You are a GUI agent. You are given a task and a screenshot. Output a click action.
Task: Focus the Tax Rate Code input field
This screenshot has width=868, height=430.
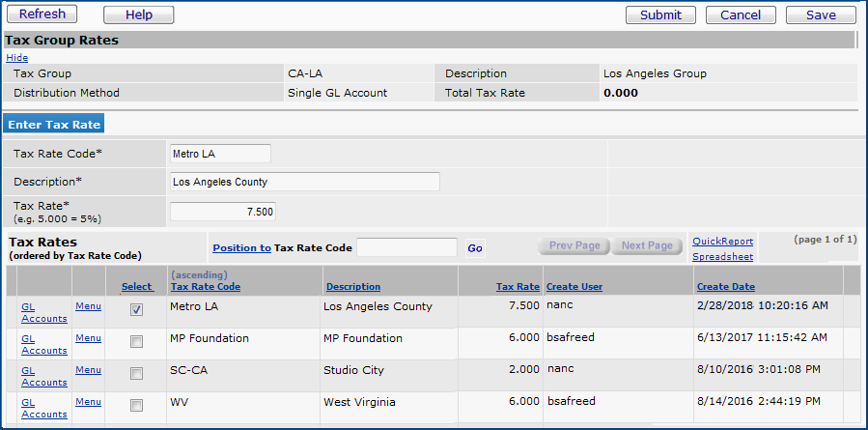coord(219,154)
